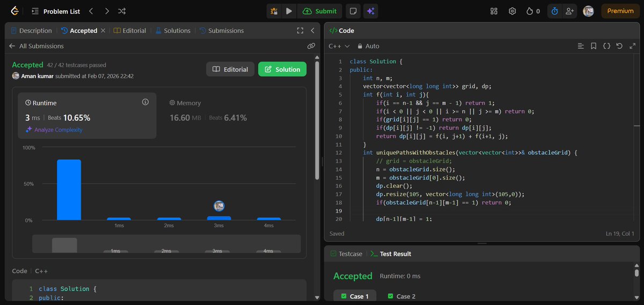Click the left panel vertical scrollbar
Screen dimensions: 644x305
pyautogui.click(x=317, y=121)
